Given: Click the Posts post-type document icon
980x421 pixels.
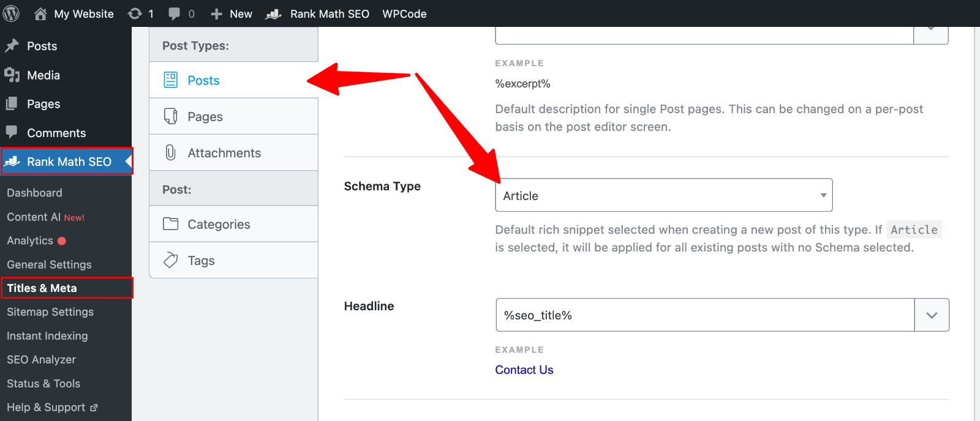Looking at the screenshot, I should pyautogui.click(x=171, y=80).
